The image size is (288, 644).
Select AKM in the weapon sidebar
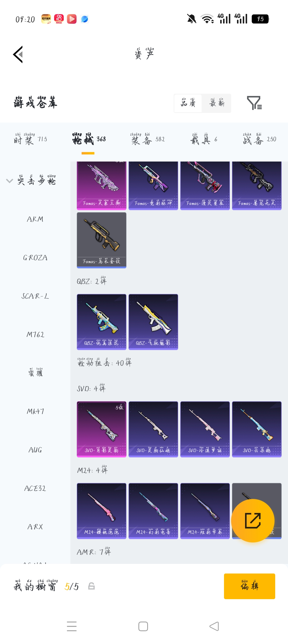point(35,219)
